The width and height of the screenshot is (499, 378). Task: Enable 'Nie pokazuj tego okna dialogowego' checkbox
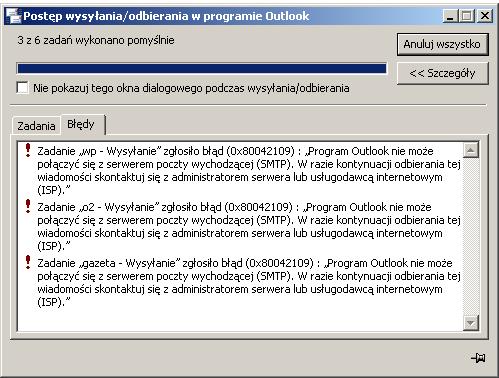(x=22, y=88)
